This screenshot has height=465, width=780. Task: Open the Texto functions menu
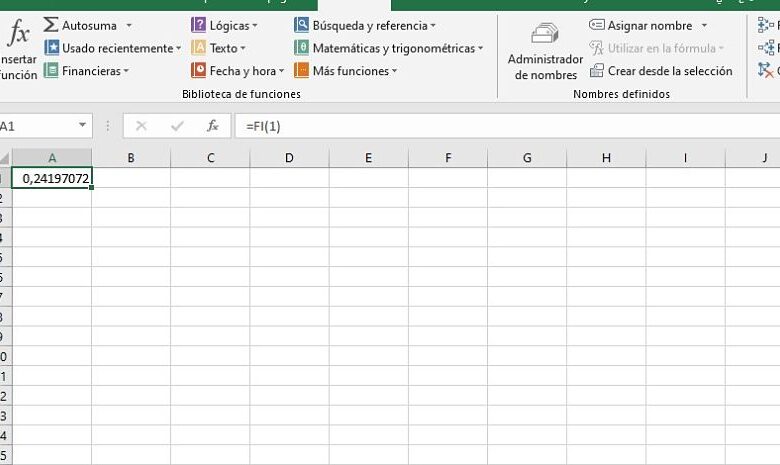(x=220, y=48)
